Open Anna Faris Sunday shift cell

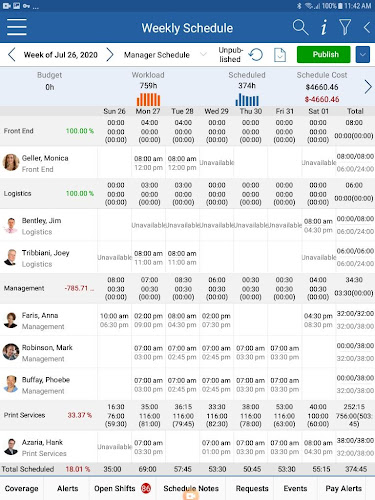[114, 320]
